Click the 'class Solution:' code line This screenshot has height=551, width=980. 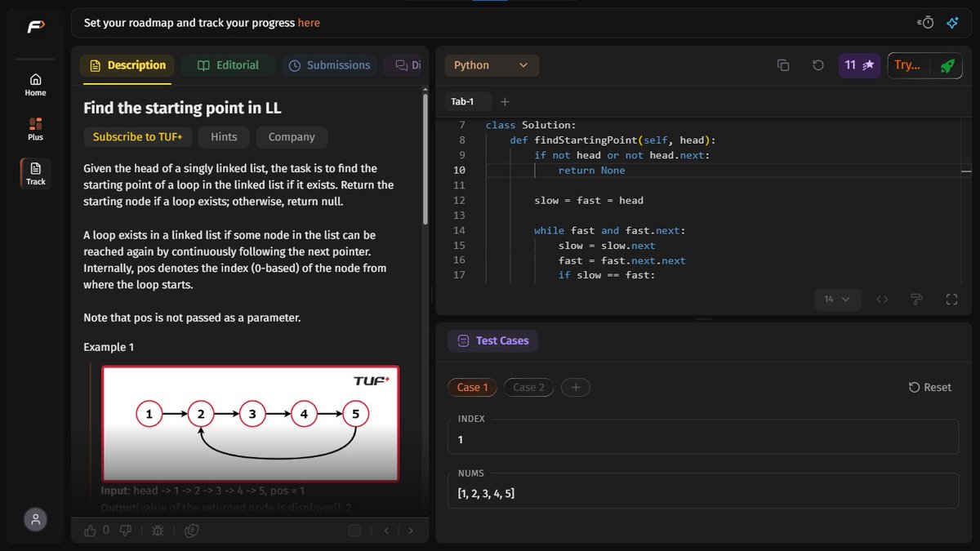click(531, 125)
